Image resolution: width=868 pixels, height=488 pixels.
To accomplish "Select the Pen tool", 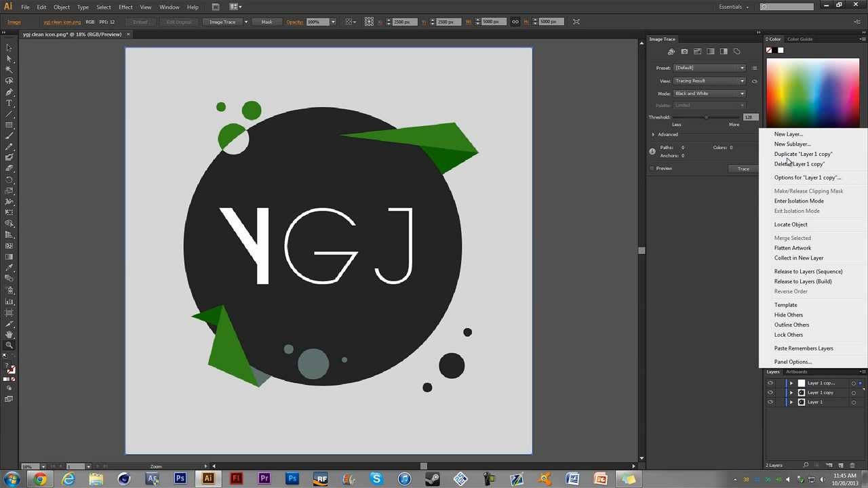I will [9, 92].
